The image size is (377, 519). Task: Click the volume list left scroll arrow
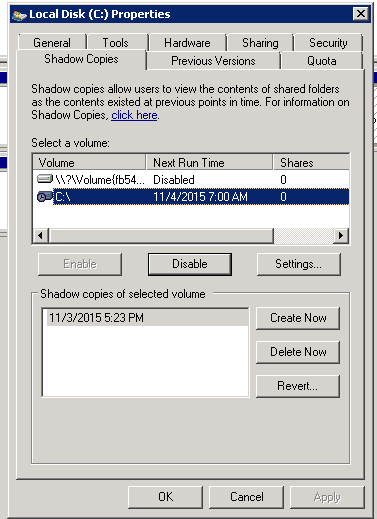click(x=40, y=236)
